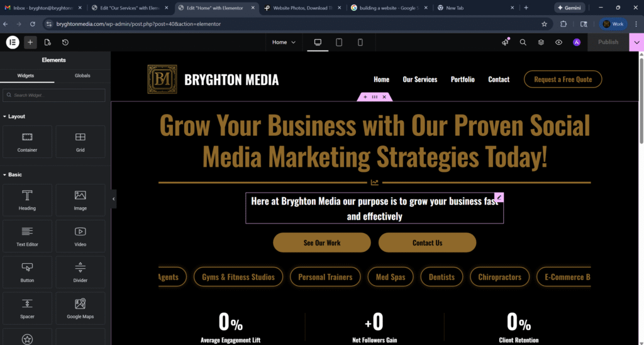Image resolution: width=644 pixels, height=345 pixels.
Task: Open the Finder search icon
Action: click(x=523, y=42)
